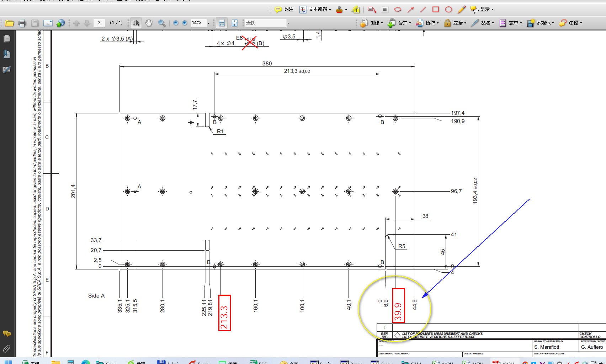Click the greyed-out save disk icon
606x364 pixels.
tap(35, 23)
